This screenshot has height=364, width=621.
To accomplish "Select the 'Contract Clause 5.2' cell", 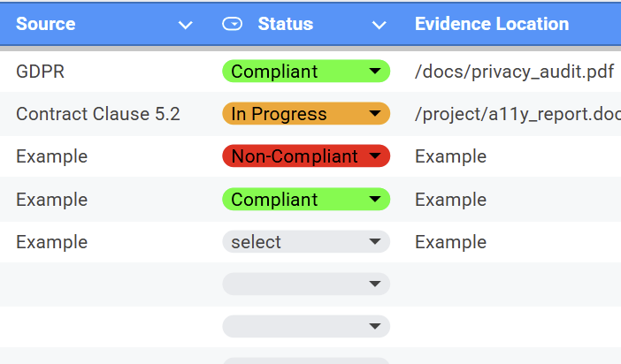I will click(x=98, y=114).
